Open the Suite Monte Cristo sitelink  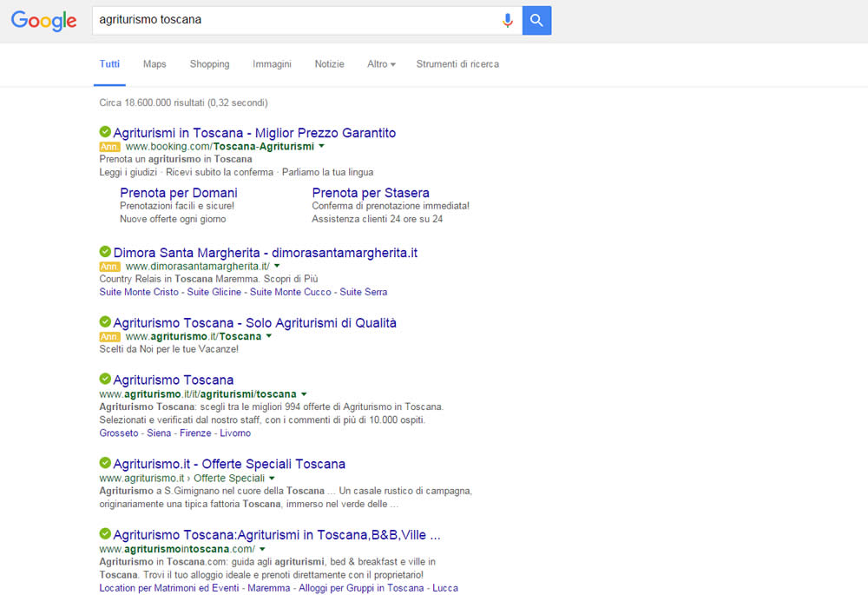[x=139, y=292]
